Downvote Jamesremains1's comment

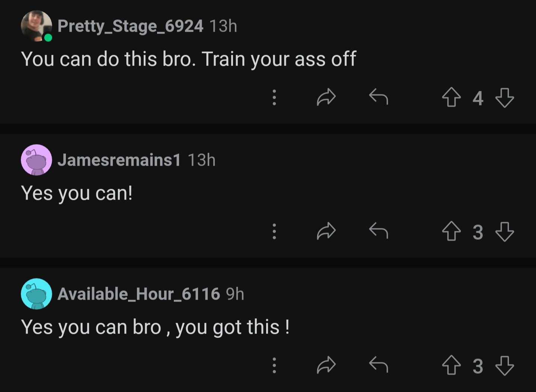click(505, 232)
